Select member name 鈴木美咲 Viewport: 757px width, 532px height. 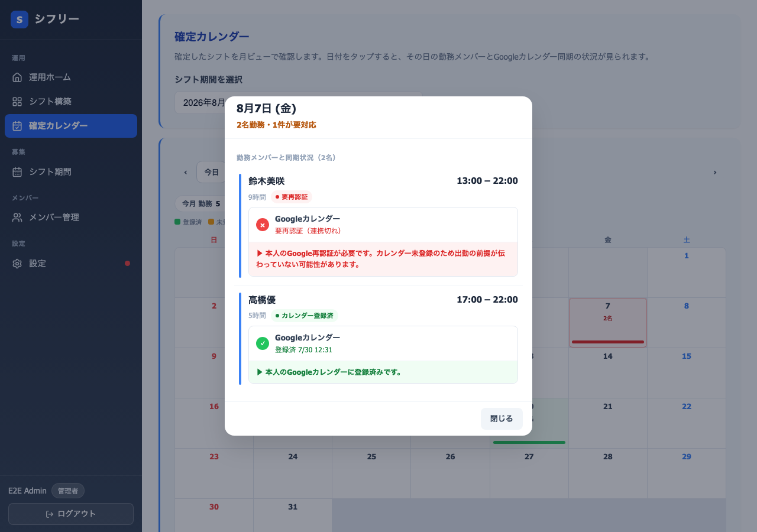click(x=266, y=181)
